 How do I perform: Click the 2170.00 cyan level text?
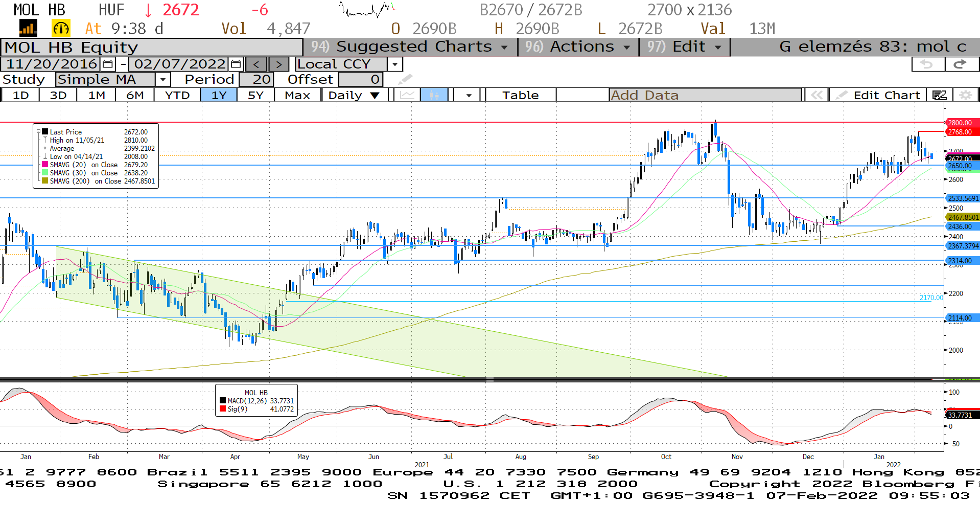coord(931,298)
